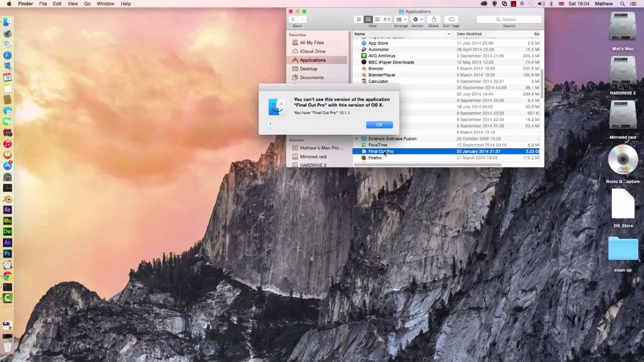The height and width of the screenshot is (362, 644).
Task: Open Trash in the Dock
Action: point(8,347)
